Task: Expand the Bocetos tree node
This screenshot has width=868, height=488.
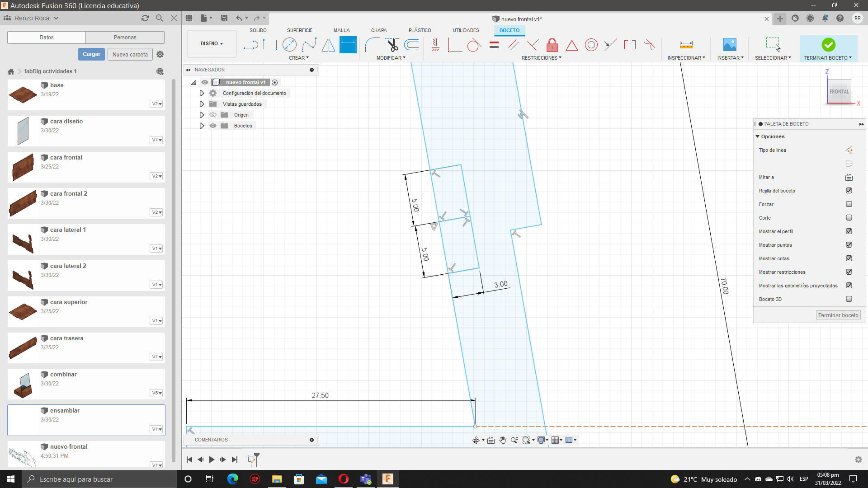Action: click(x=202, y=126)
